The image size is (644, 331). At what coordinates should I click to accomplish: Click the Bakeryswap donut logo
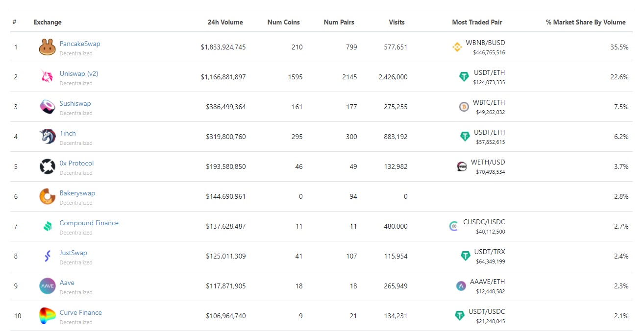48,196
